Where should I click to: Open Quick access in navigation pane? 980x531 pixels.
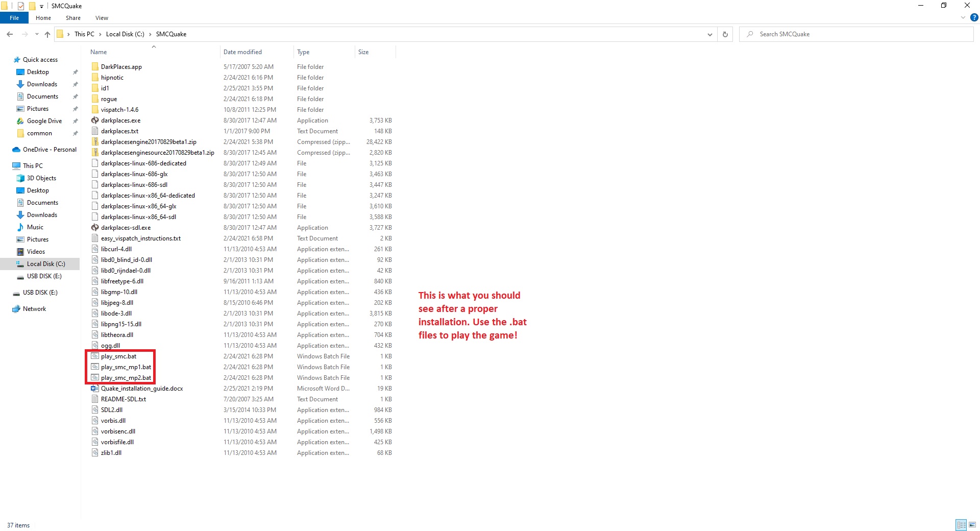click(40, 60)
